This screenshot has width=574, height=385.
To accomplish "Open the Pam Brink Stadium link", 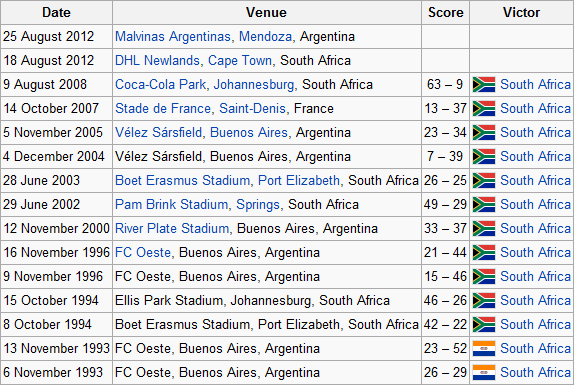I will click(x=171, y=205).
